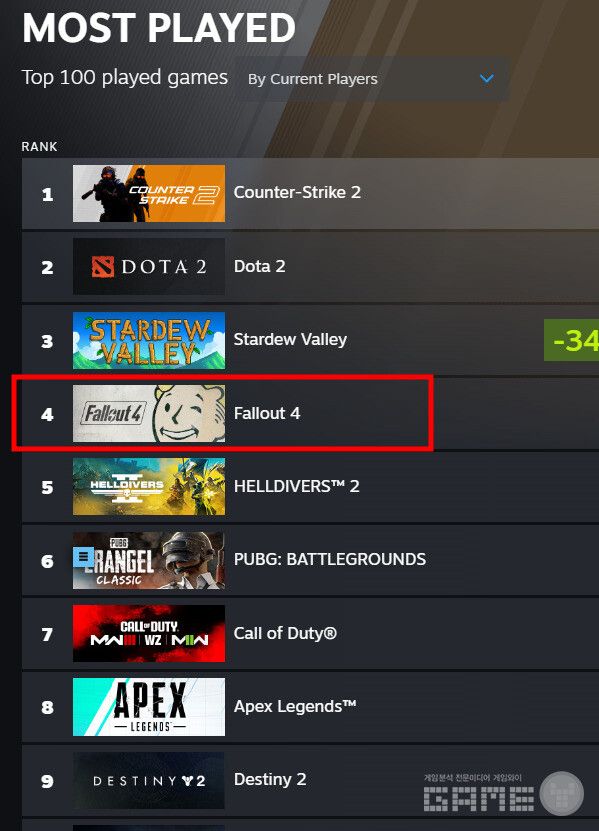Click the small blue list icon on the PUBG banner
Image resolution: width=599 pixels, height=831 pixels.
click(x=83, y=558)
